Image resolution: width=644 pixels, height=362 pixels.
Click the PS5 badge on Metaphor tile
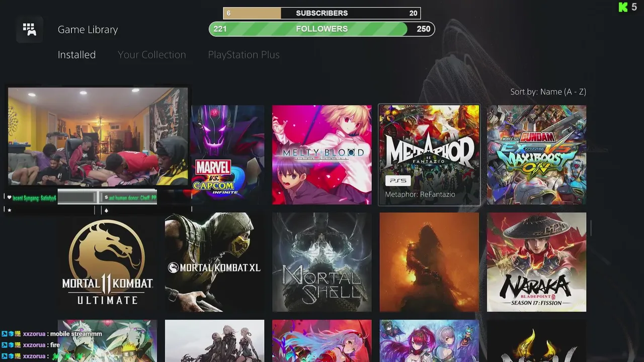coord(398,180)
